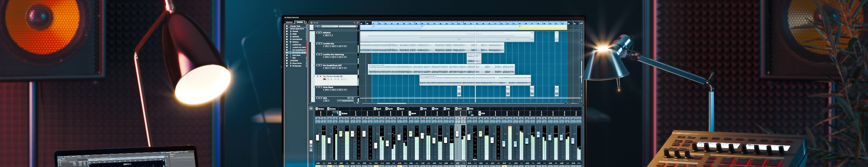Expand the DRUMS folder in Visibility list
868x167 pixels.
click(291, 32)
